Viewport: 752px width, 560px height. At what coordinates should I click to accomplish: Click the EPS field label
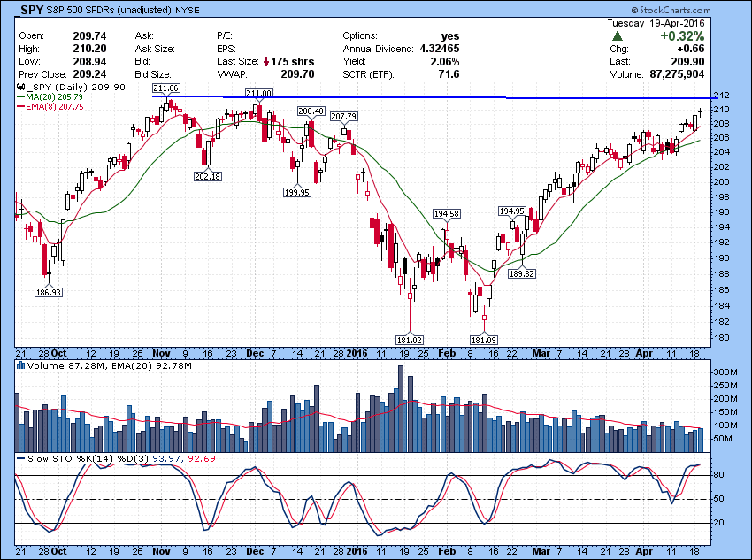[x=226, y=49]
